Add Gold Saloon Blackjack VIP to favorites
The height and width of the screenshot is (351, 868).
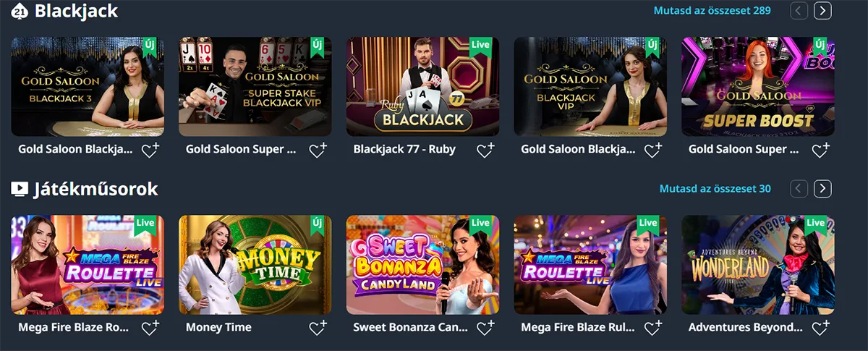pos(652,150)
